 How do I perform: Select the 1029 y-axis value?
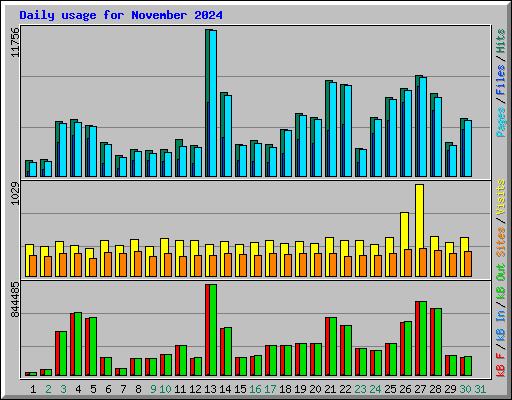[x=15, y=193]
